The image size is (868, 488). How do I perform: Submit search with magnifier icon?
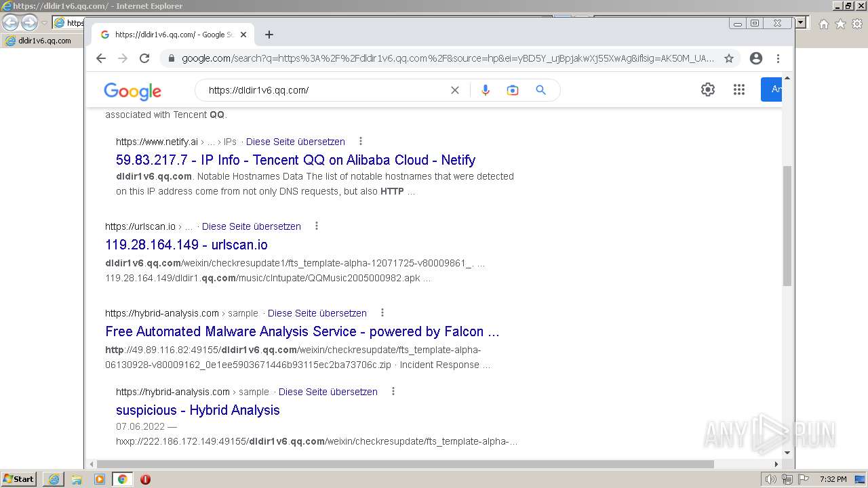(540, 90)
